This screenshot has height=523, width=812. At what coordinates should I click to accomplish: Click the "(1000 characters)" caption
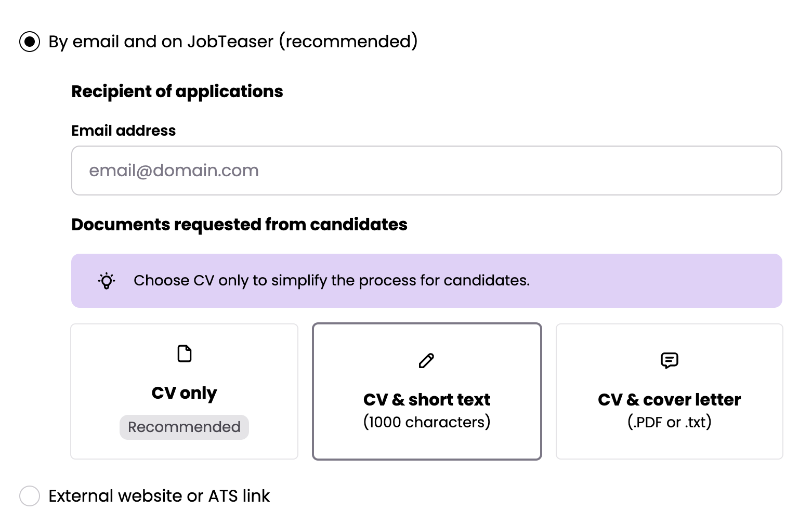426,422
